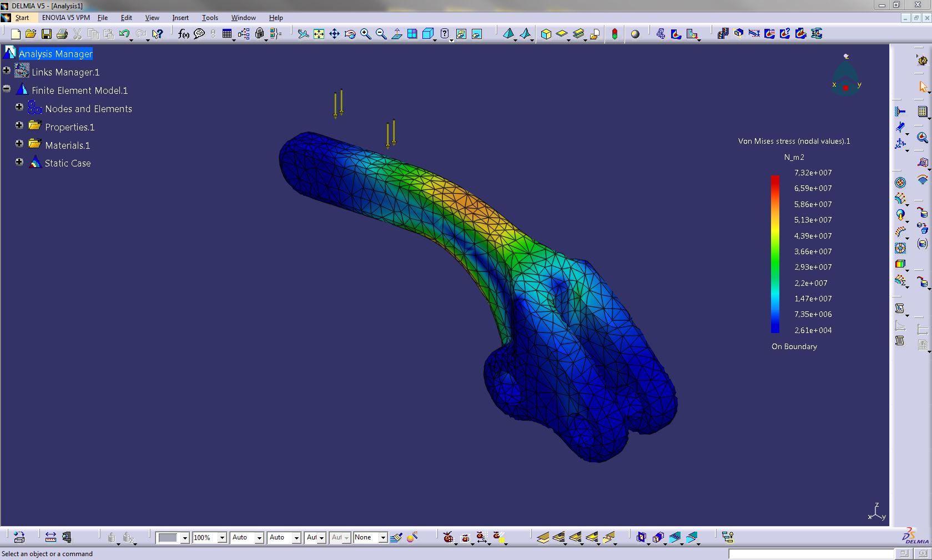Zoom In with the magnifier plus
The image size is (932, 560).
pos(365,34)
